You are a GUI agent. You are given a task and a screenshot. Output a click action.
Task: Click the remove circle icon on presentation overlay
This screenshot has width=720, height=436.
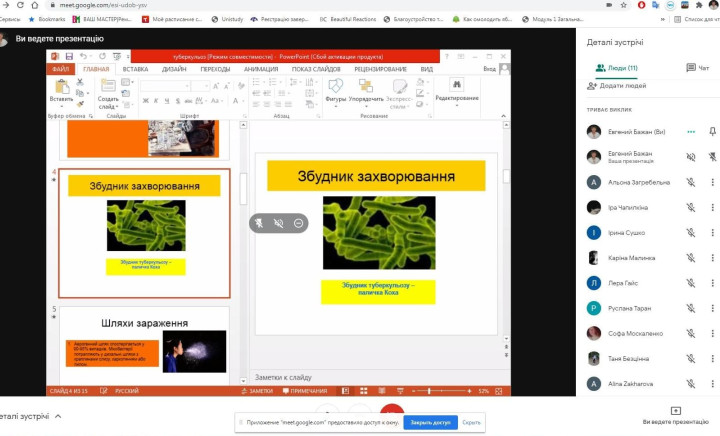[x=299, y=223]
